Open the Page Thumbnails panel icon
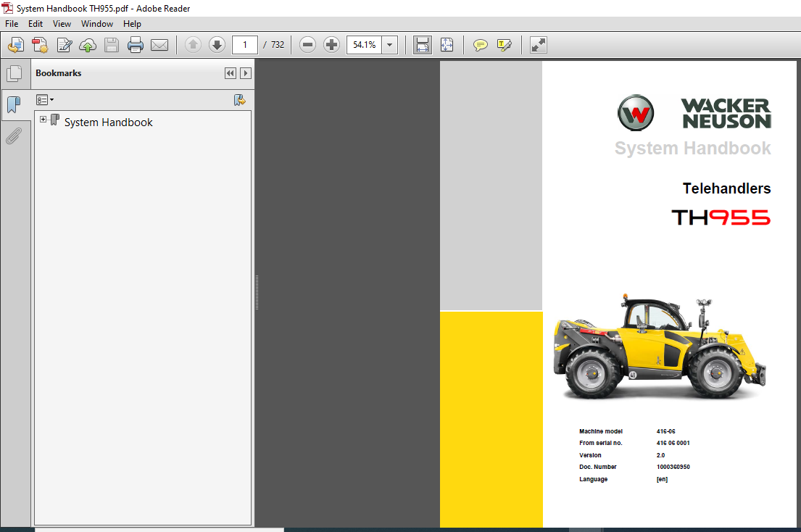The image size is (801, 532). tap(14, 73)
